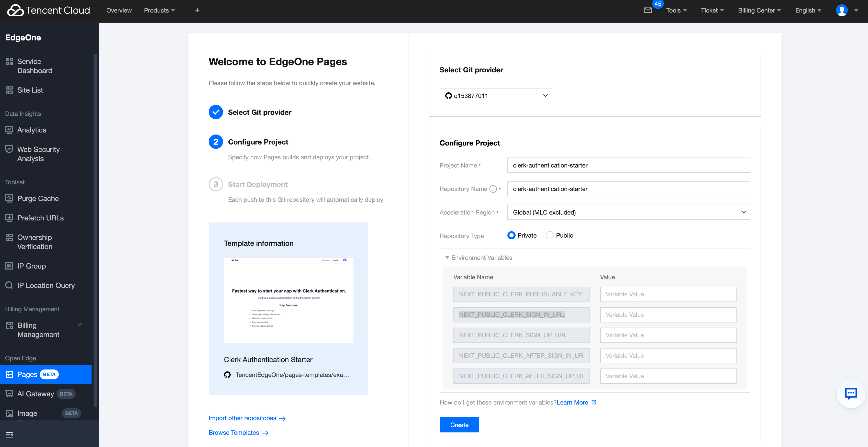Click the Learn More link
This screenshot has width=868, height=447.
pos(572,402)
